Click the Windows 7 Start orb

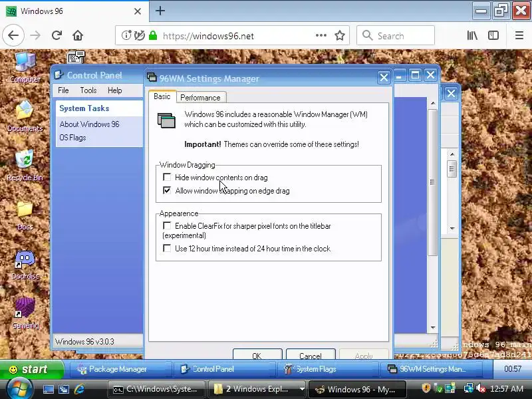click(x=19, y=389)
